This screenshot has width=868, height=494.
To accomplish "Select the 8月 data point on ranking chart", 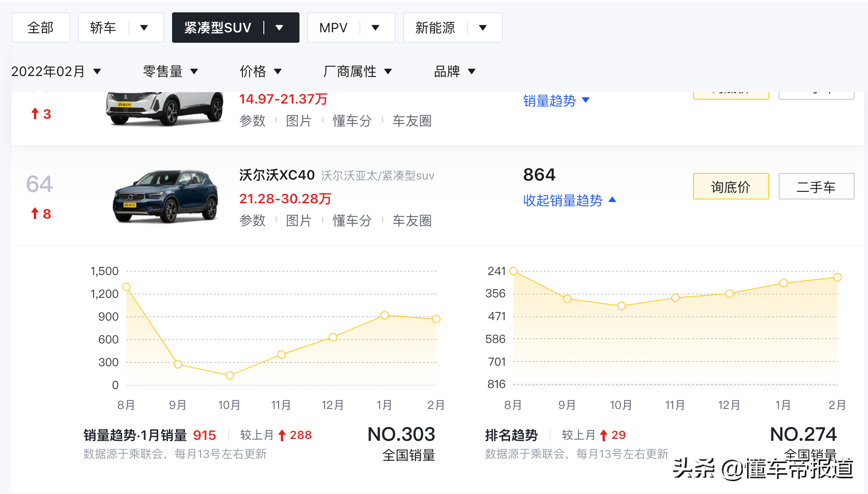I will click(x=513, y=271).
